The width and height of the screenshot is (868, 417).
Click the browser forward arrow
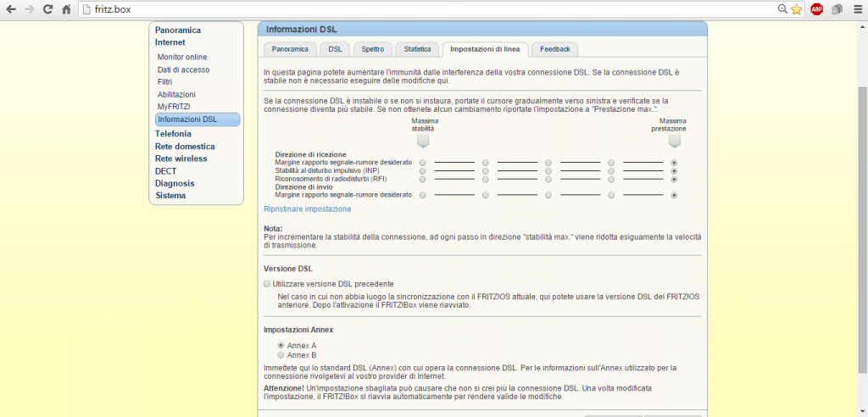pyautogui.click(x=29, y=9)
